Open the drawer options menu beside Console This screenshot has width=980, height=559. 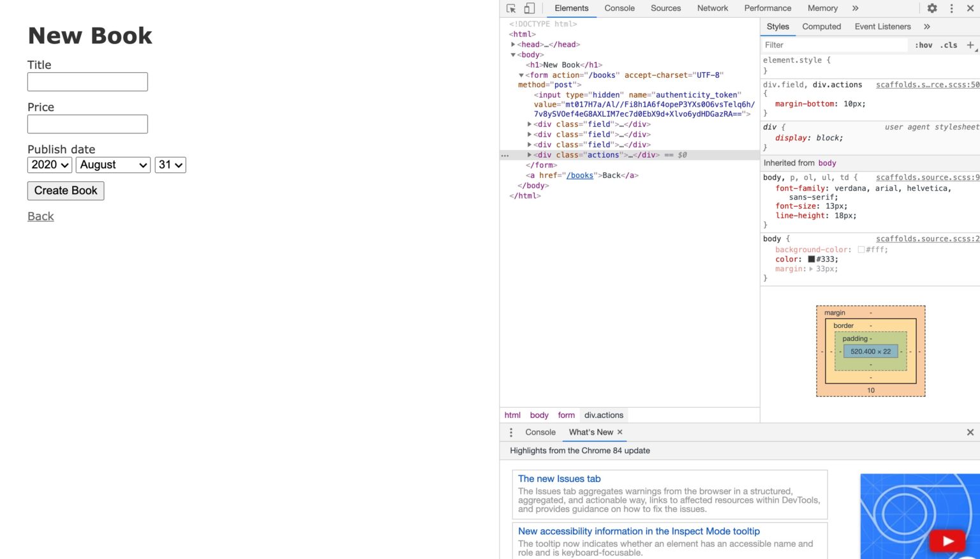510,432
